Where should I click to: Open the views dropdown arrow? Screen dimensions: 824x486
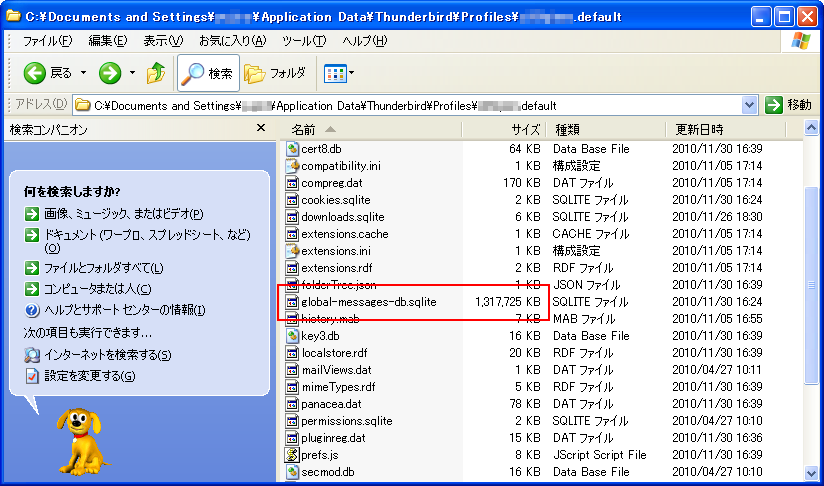coord(352,73)
